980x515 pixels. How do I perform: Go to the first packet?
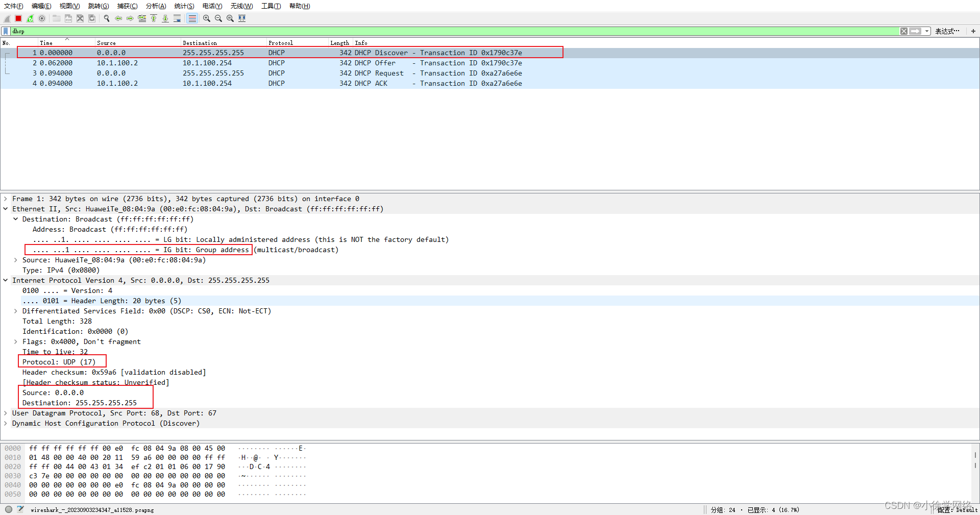[154, 18]
